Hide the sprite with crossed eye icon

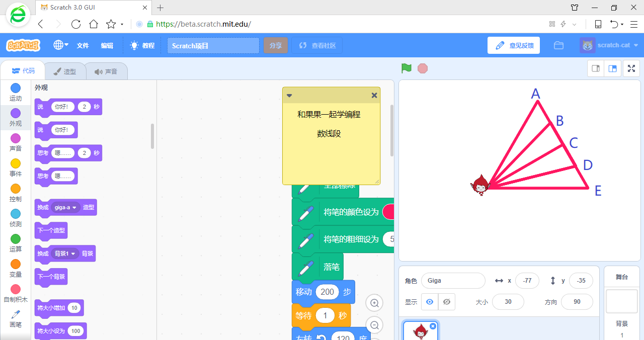(446, 302)
